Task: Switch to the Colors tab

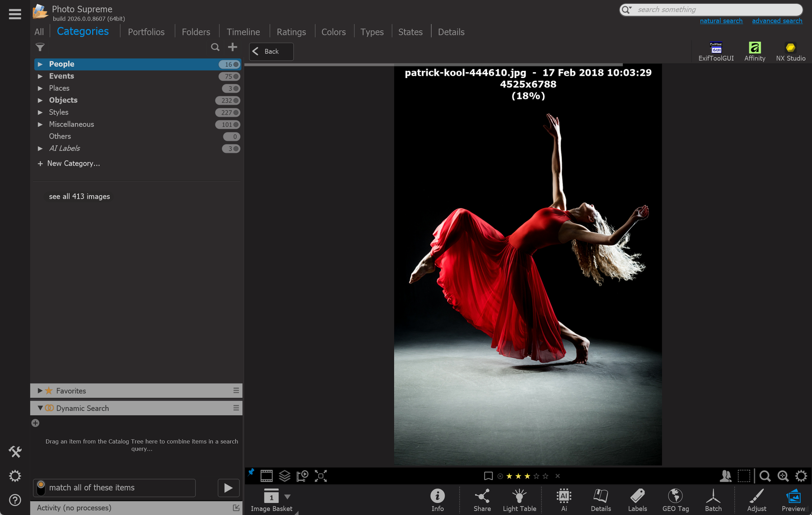Action: click(x=333, y=32)
